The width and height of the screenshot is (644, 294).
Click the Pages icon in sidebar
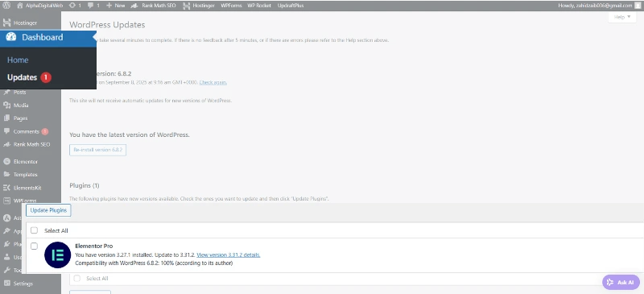[6, 118]
